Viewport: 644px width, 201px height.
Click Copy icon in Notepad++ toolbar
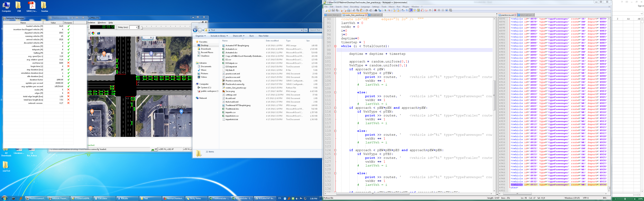[358, 10]
